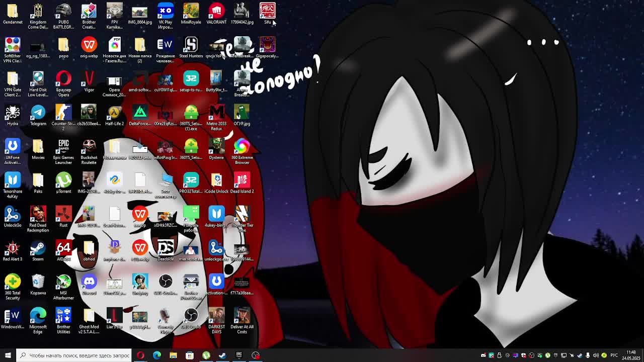This screenshot has width=644, height=362.
Task: Select the Brother Utilities desktop icon
Action: (63, 321)
